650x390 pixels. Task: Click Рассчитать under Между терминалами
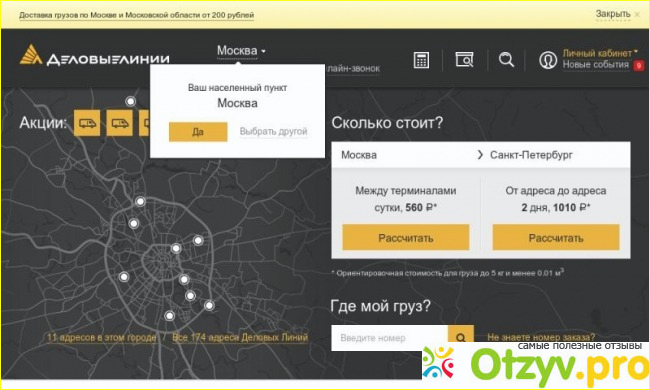coord(405,237)
